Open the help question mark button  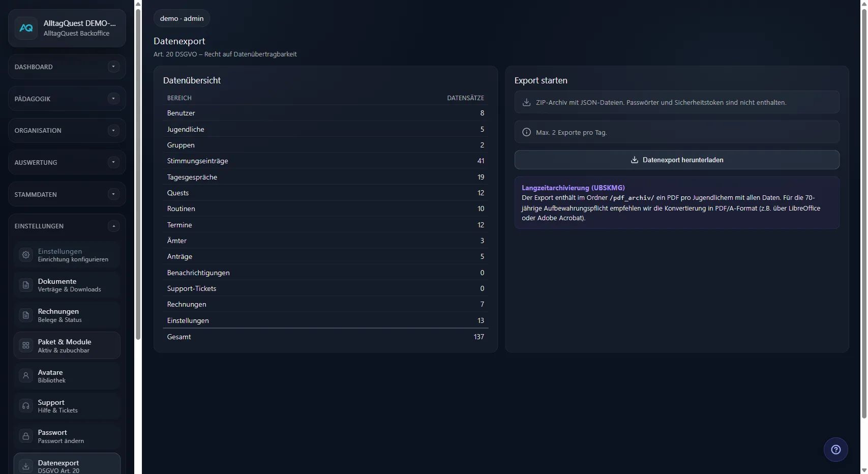click(x=835, y=449)
